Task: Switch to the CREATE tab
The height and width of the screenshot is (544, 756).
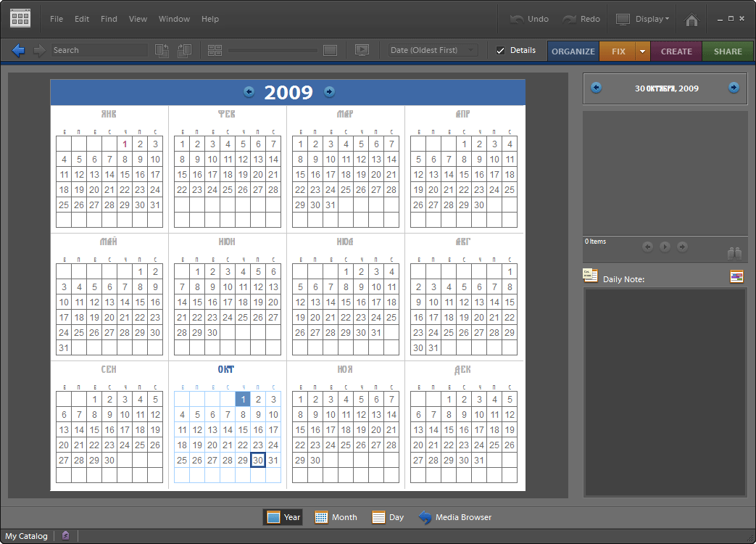Action: [676, 51]
